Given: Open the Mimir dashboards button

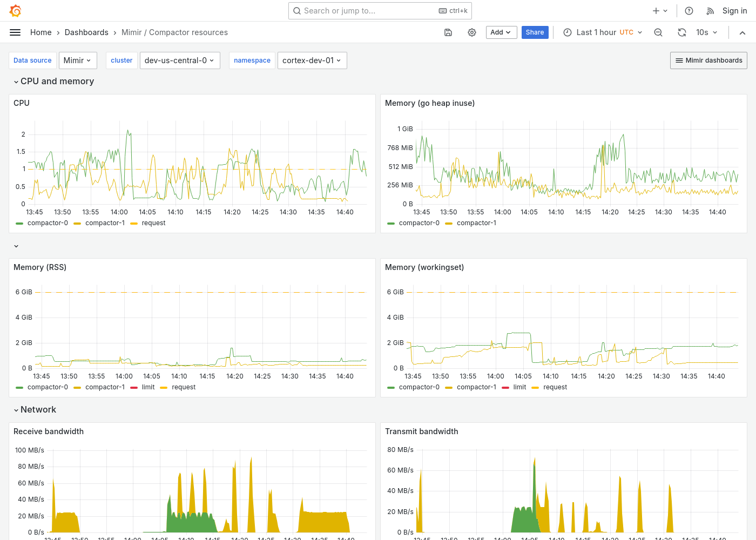Looking at the screenshot, I should click(708, 60).
